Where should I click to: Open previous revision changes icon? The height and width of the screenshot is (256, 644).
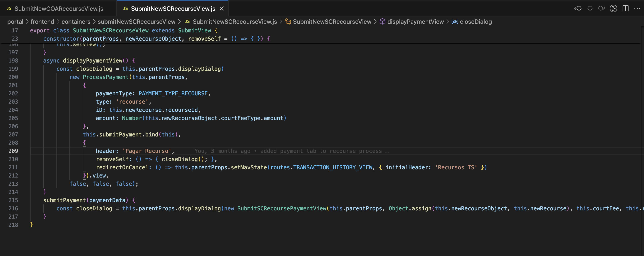click(578, 8)
